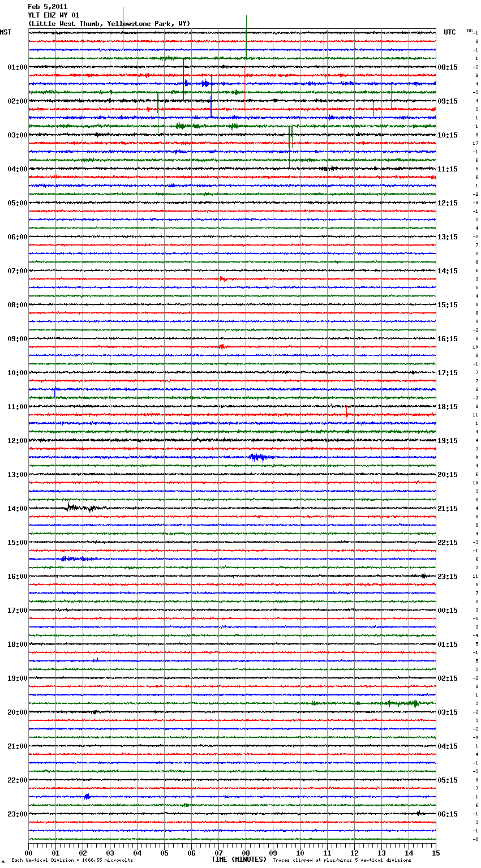Pick the 21:15 UTC time label
This screenshot has width=481, height=868.
point(448,509)
